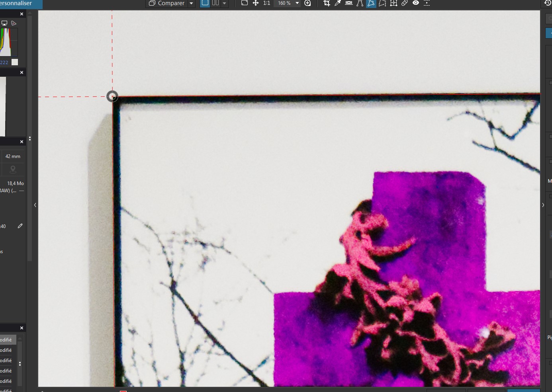Fit image to screen
The image size is (552, 392).
click(245, 3)
